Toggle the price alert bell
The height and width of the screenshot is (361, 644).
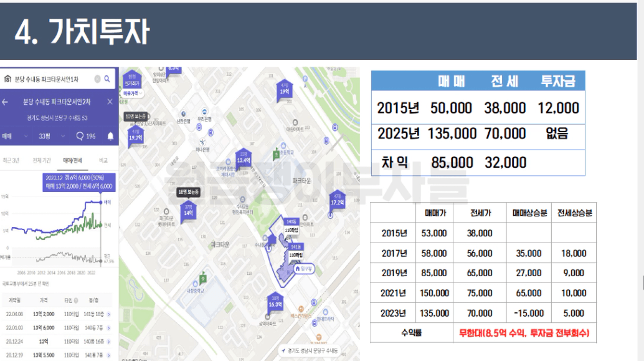[110, 136]
